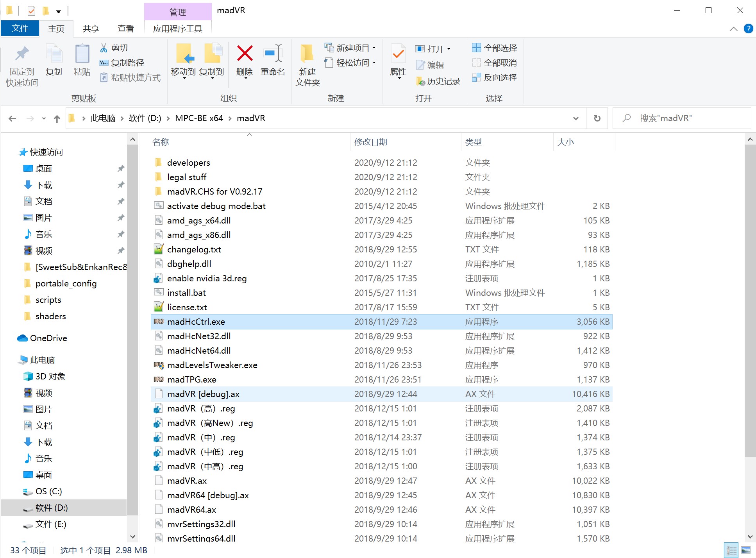Image resolution: width=756 pixels, height=558 pixels.
Task: Click the Back navigation arrow
Action: coord(13,118)
